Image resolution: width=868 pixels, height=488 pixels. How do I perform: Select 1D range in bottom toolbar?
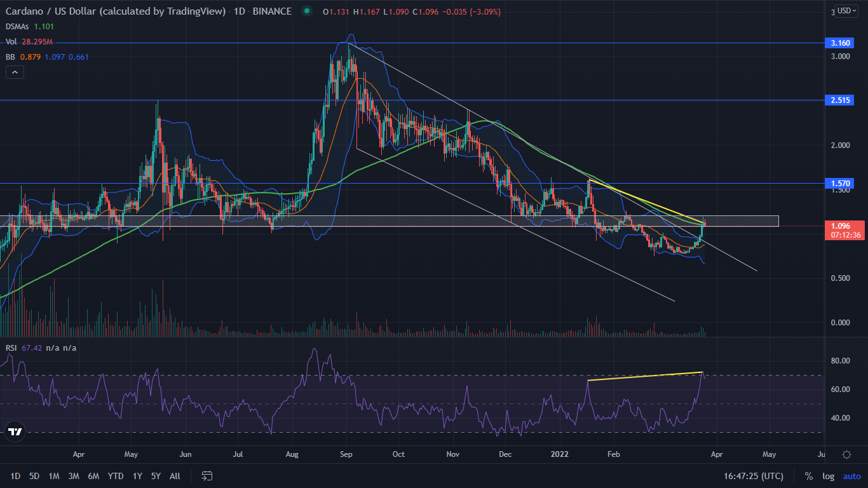coord(16,476)
